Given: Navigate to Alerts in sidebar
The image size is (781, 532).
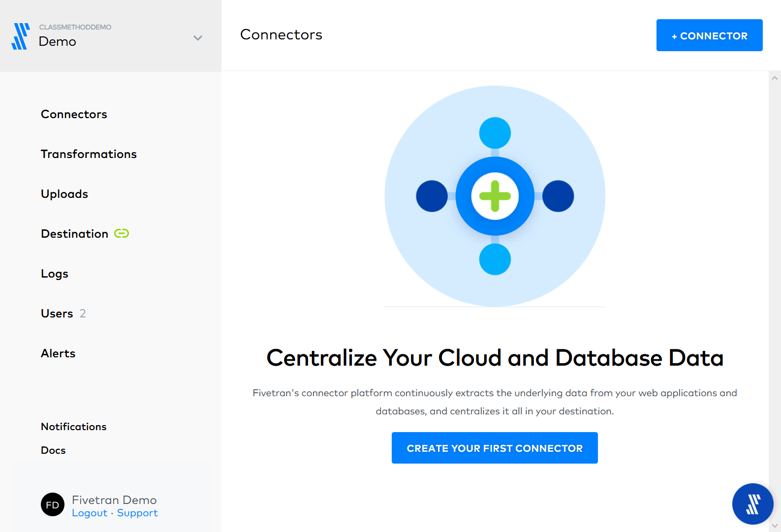Looking at the screenshot, I should [x=58, y=353].
